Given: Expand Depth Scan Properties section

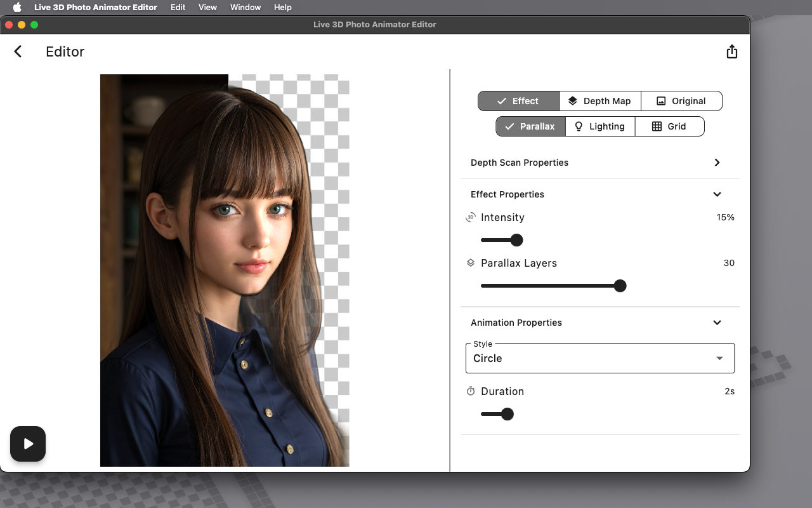Looking at the screenshot, I should pos(717,163).
